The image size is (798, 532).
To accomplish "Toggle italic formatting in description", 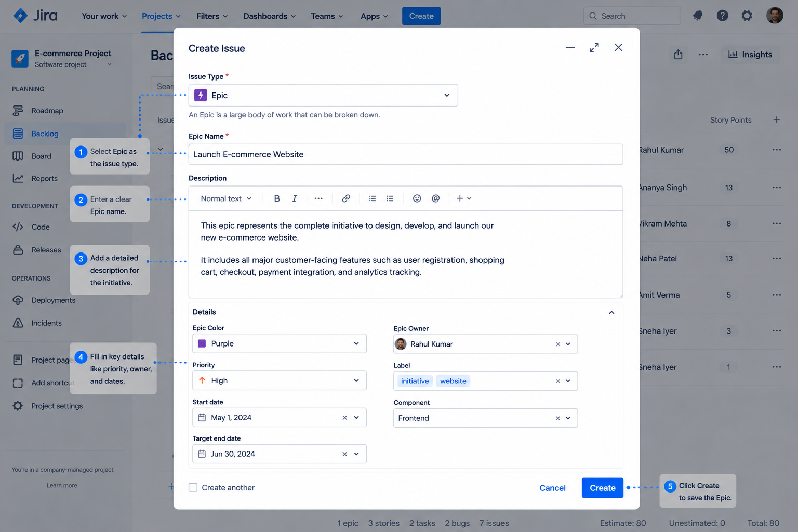I will (x=295, y=198).
